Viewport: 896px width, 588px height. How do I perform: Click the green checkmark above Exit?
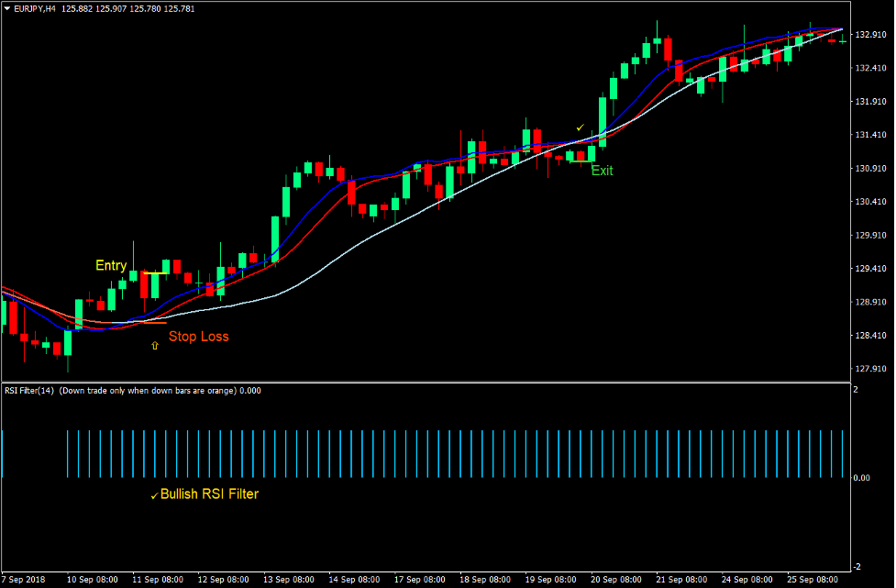click(580, 127)
